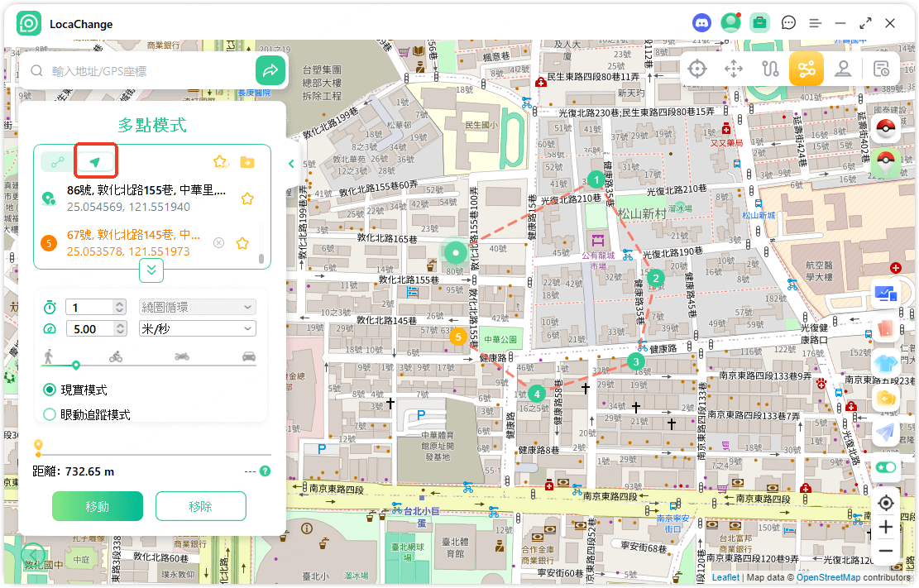Select motorcycle speed icon
The width and height of the screenshot is (919, 588).
pos(182,356)
